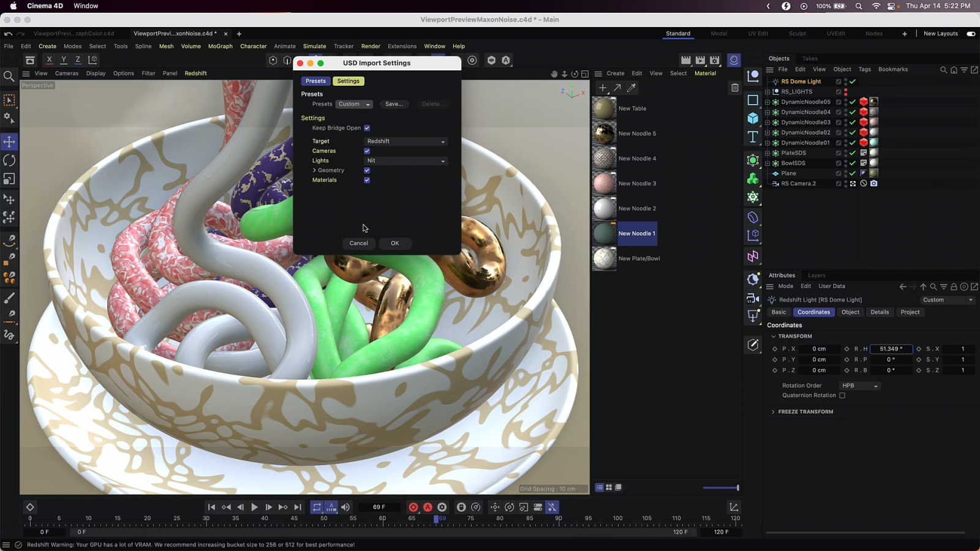Open macOS Spotlight search

pyautogui.click(x=859, y=6)
